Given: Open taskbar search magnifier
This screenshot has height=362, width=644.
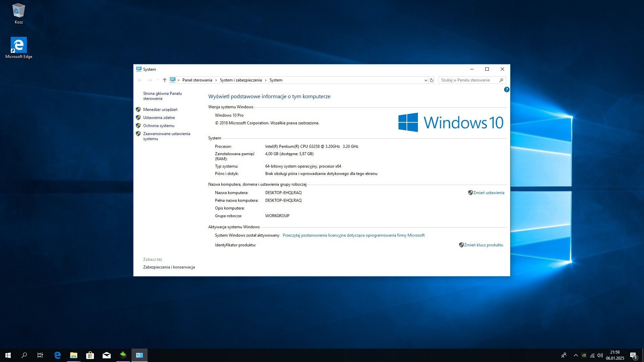Looking at the screenshot, I should pos(24,355).
